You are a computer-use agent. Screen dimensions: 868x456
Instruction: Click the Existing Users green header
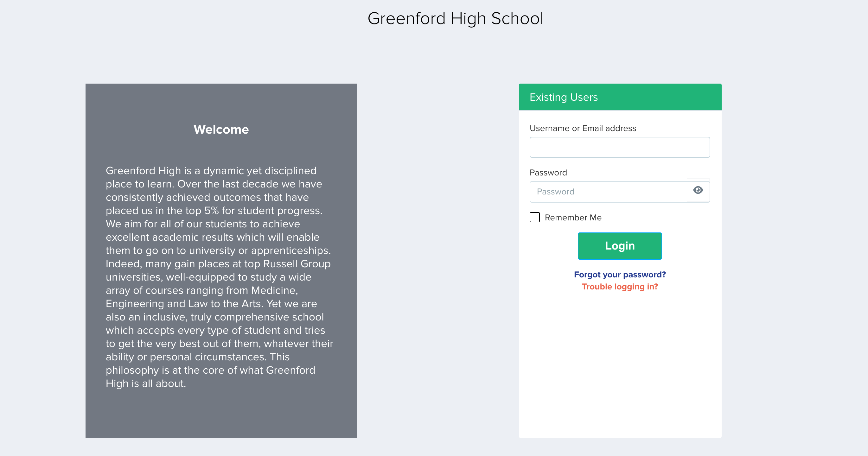click(620, 97)
